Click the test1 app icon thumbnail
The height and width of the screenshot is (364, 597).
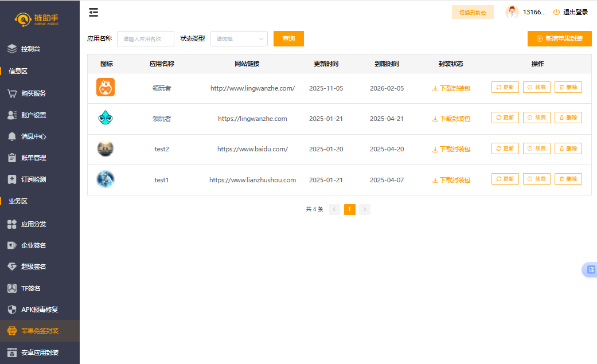tap(106, 179)
